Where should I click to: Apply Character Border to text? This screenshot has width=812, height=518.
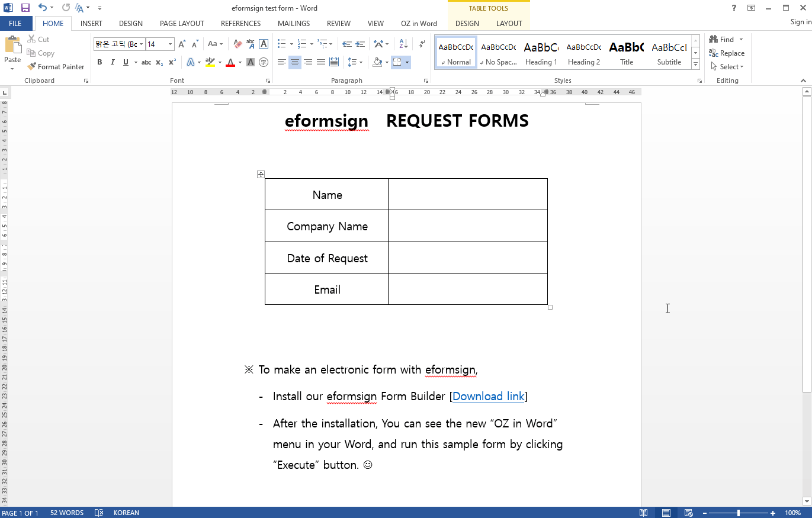click(264, 44)
